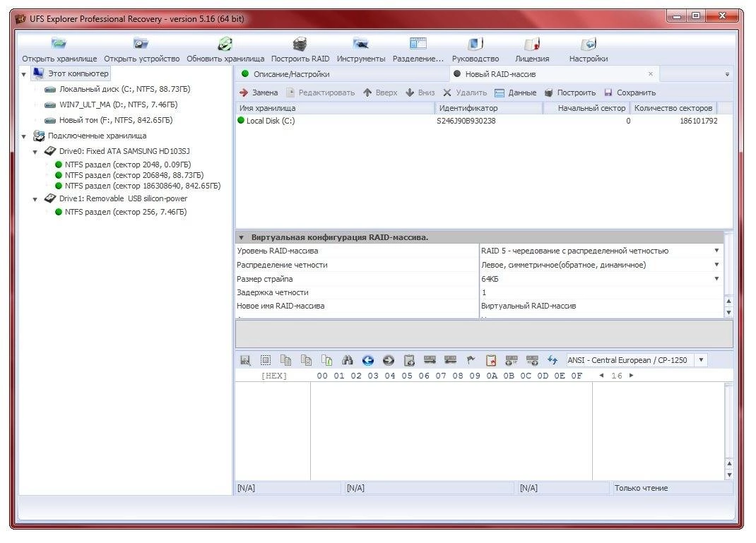This screenshot has width=756, height=543.
Task: Open the Руководство manual icon
Action: 475,44
